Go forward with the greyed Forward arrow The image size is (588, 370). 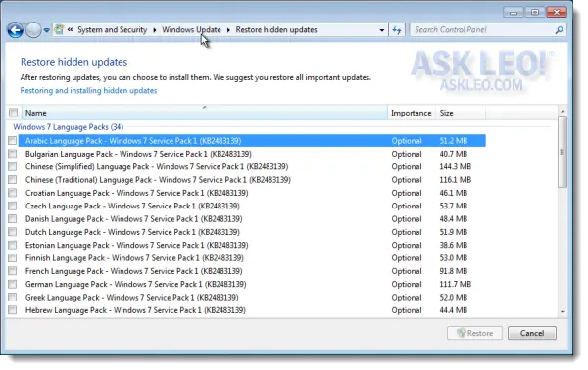(x=33, y=30)
